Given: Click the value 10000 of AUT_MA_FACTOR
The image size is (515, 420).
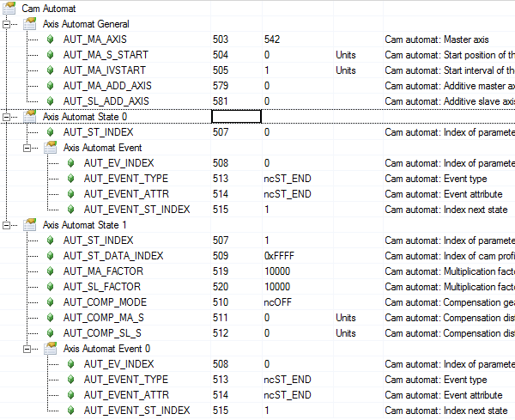Looking at the screenshot, I should point(277,271).
